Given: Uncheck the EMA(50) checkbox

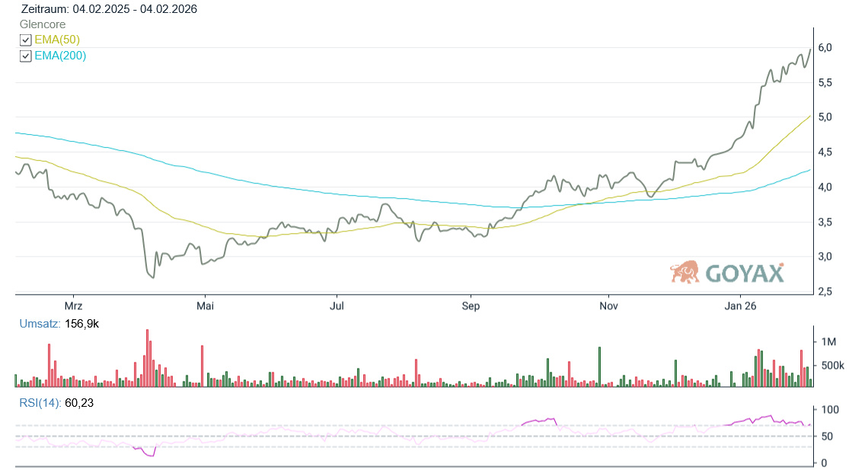Looking at the screenshot, I should point(26,40).
